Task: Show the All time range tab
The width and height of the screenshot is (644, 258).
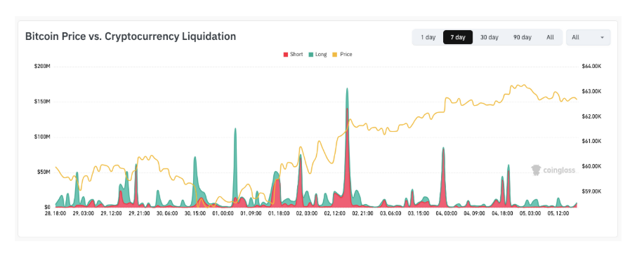Action: (x=550, y=37)
